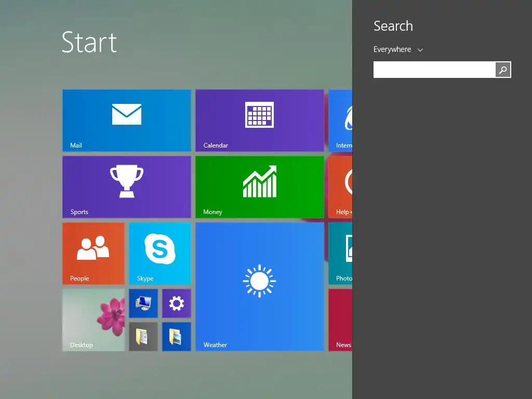
Task: Open the Desktop tile
Action: (94, 320)
